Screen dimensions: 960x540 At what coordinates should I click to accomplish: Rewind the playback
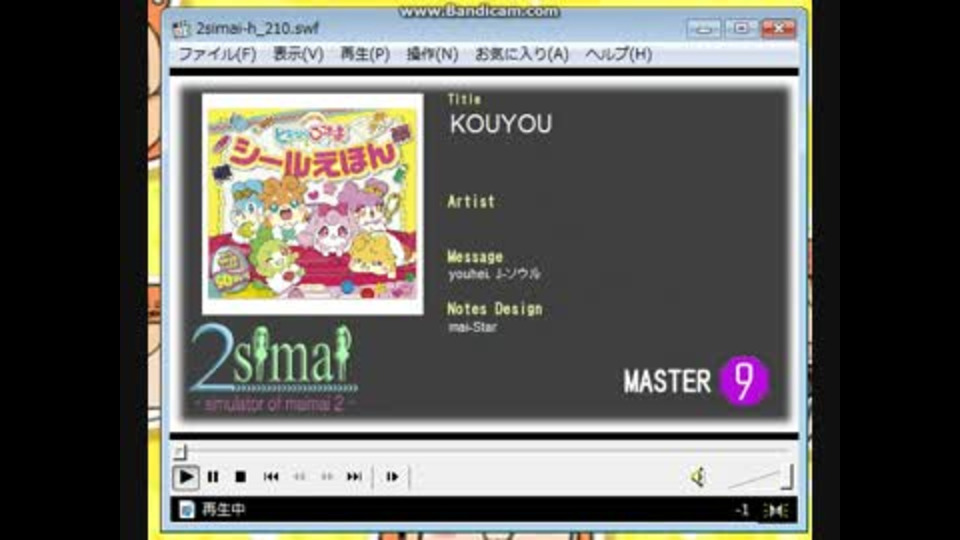(299, 477)
